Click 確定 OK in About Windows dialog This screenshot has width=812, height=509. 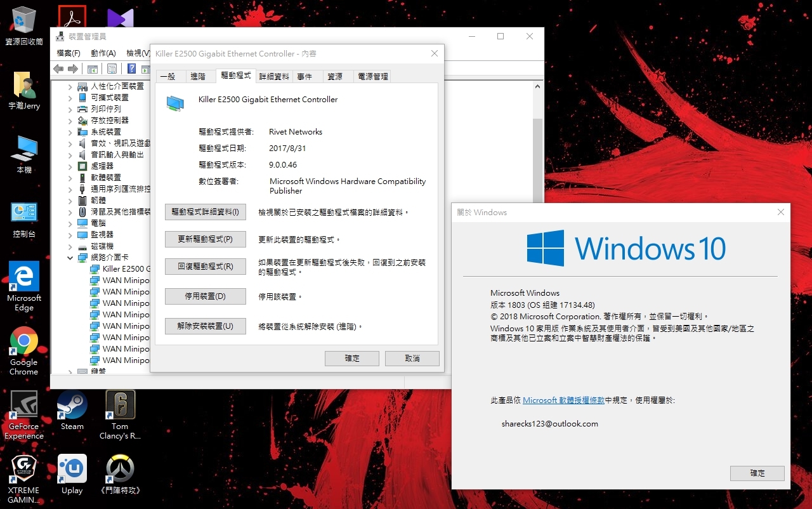click(x=757, y=473)
